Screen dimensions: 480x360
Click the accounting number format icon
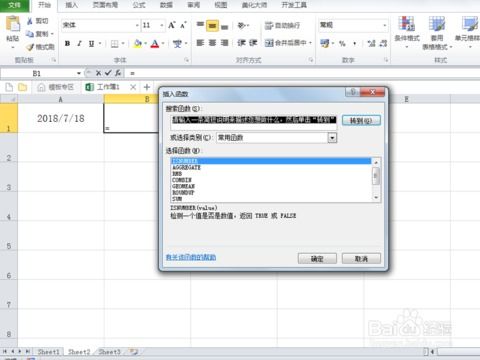pyautogui.click(x=324, y=43)
